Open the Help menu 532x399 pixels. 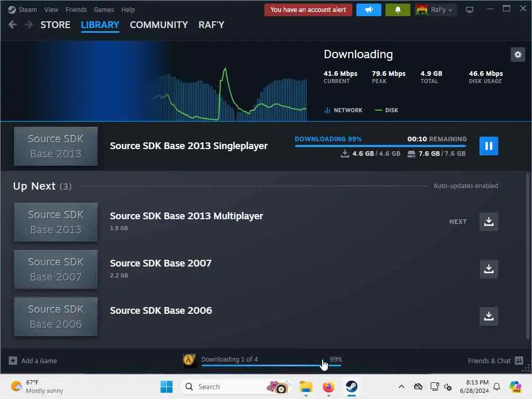(x=128, y=9)
